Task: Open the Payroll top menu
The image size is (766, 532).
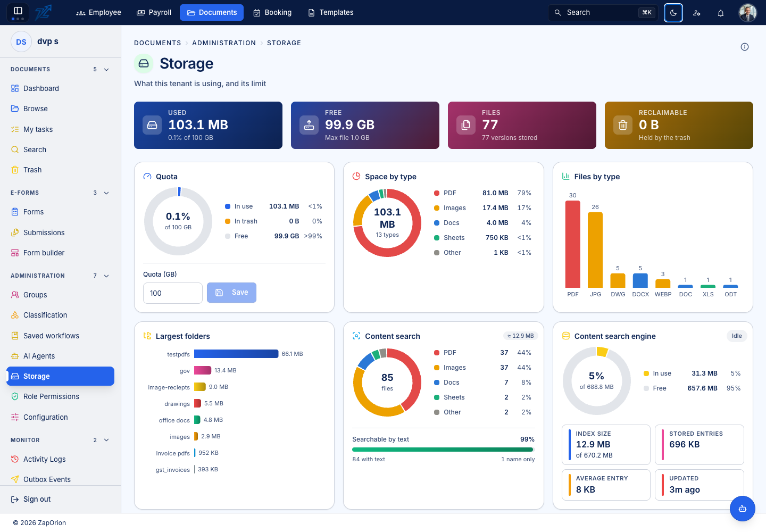Action: click(154, 13)
